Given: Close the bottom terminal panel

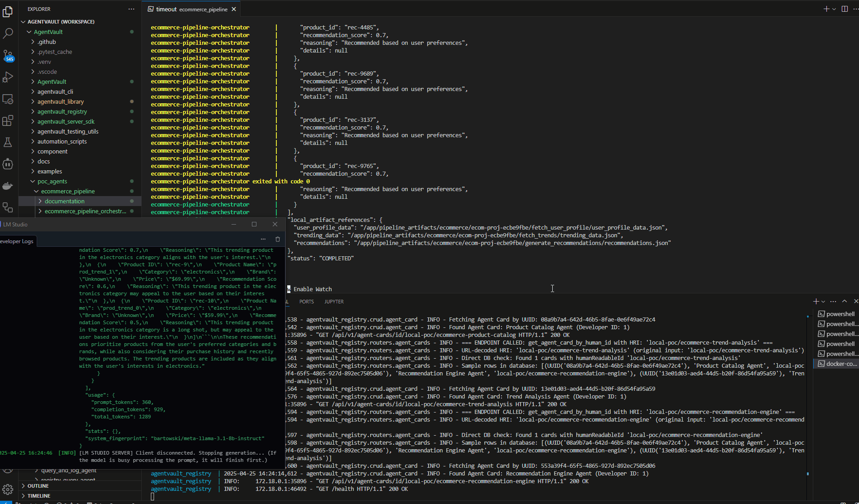Looking at the screenshot, I should coord(855,301).
